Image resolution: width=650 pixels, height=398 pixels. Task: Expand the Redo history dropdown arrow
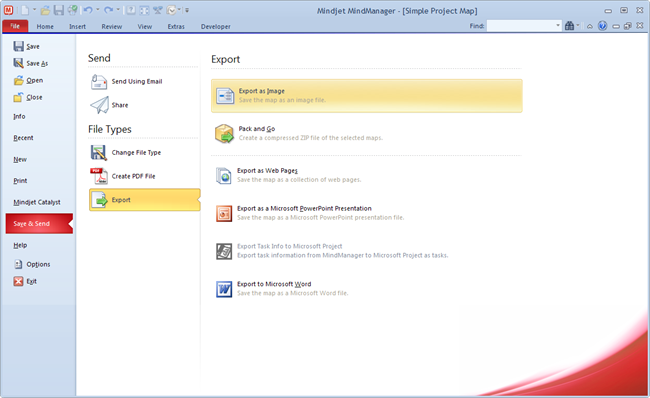pos(118,10)
